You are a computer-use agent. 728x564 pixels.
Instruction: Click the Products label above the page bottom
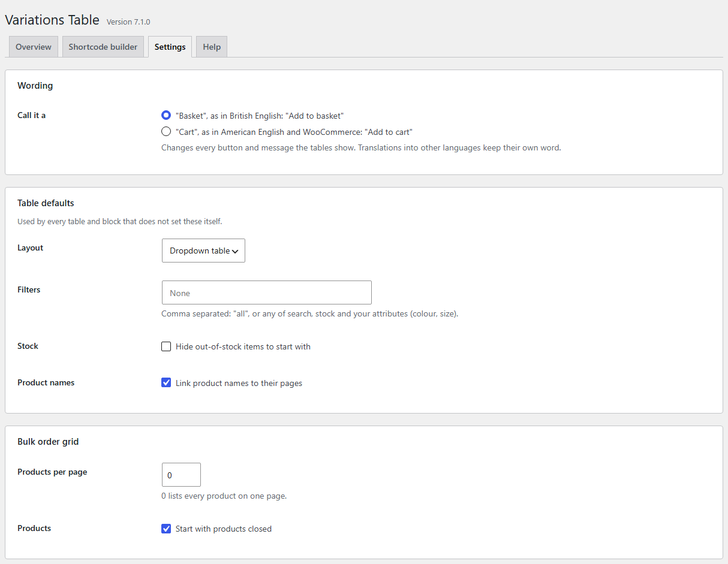34,528
